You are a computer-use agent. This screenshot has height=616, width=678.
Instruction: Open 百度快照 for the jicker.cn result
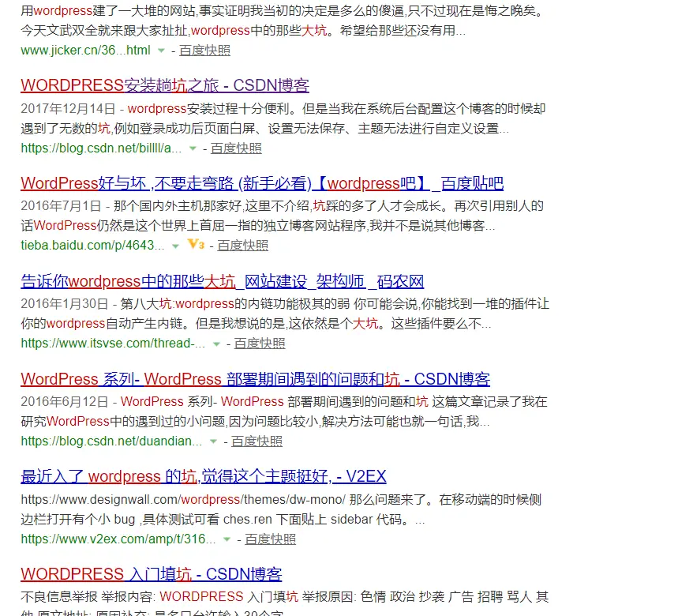click(x=204, y=51)
